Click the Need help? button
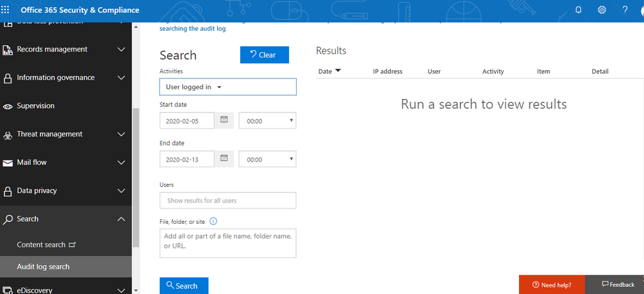This screenshot has height=294, width=644. click(552, 284)
